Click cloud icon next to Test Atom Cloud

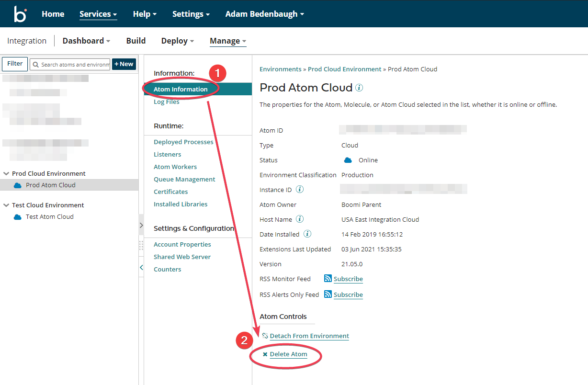click(x=18, y=217)
